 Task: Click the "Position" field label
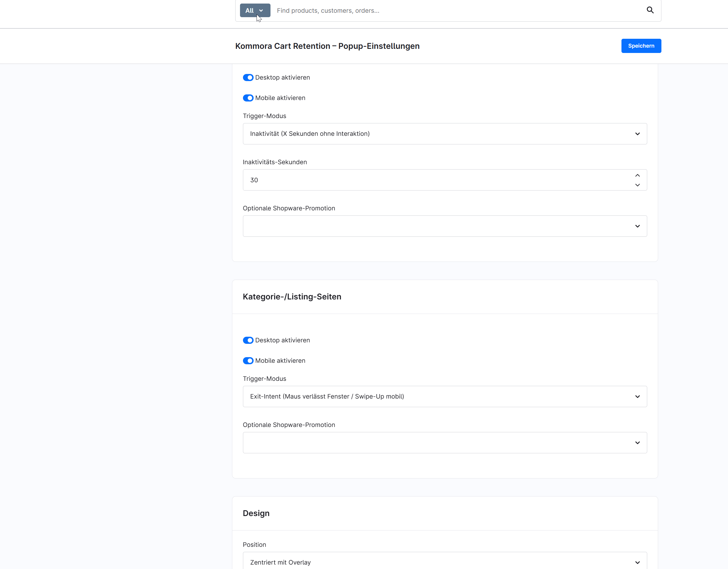[254, 545]
